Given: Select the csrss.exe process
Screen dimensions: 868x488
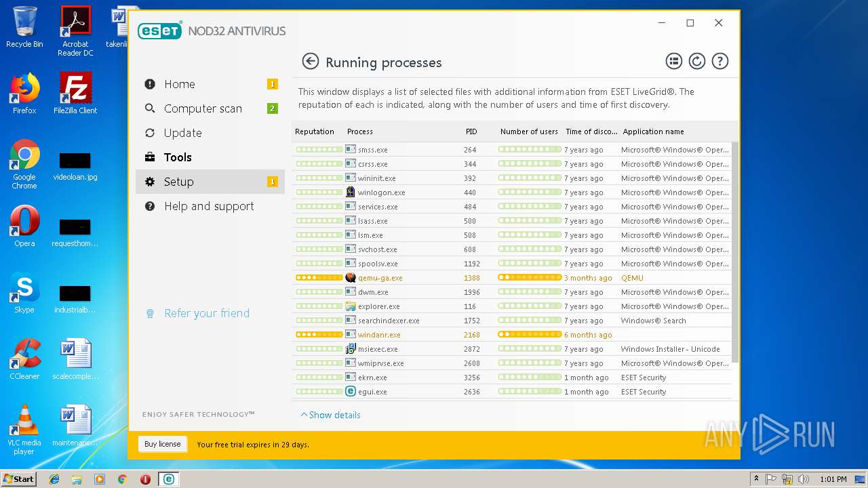Looking at the screenshot, I should pos(512,164).
